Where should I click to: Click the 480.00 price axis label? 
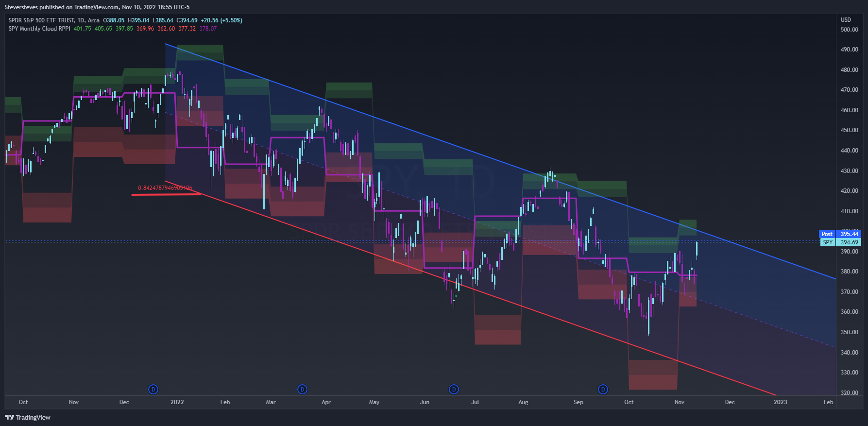[849, 70]
